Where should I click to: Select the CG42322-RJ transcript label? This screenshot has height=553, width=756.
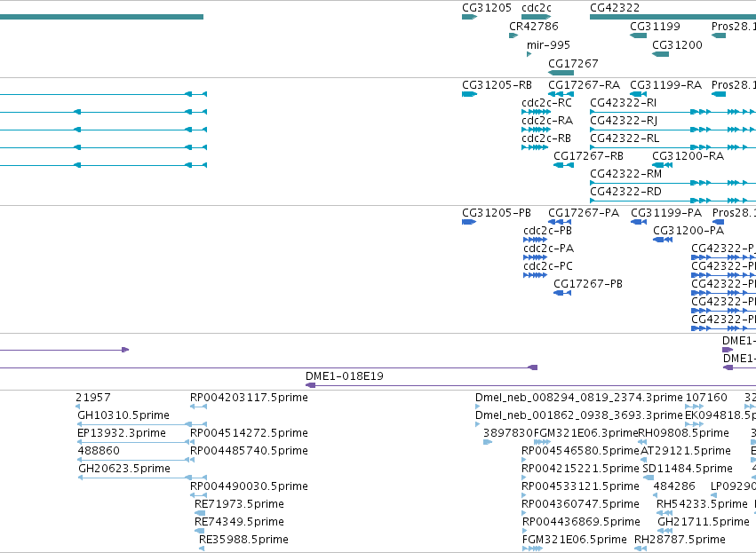click(624, 121)
